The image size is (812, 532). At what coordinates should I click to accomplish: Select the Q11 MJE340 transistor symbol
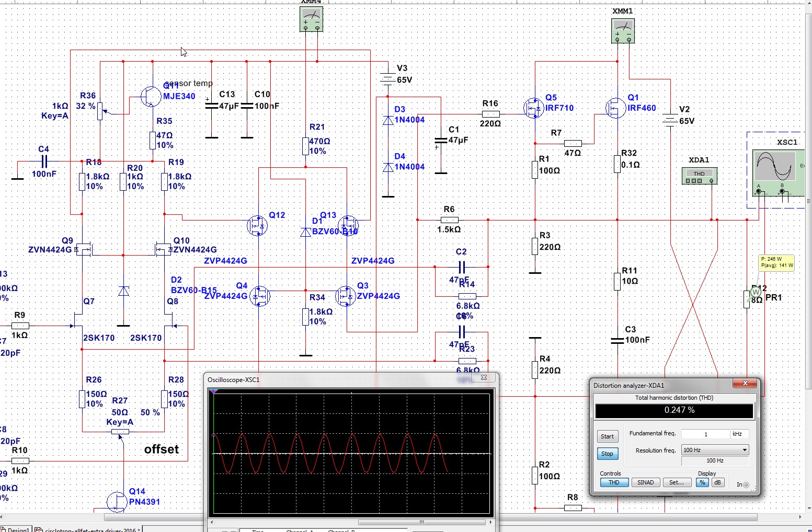tap(151, 97)
